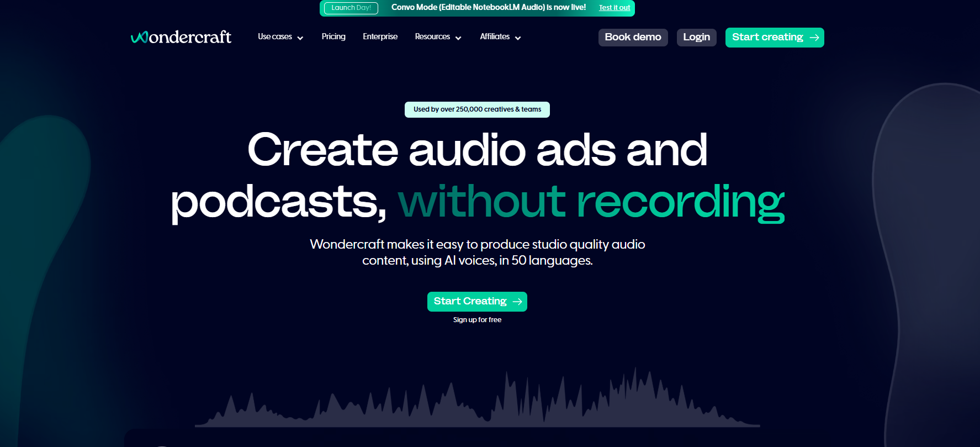Click the Launch Day! badge
This screenshot has height=447, width=980.
[351, 8]
